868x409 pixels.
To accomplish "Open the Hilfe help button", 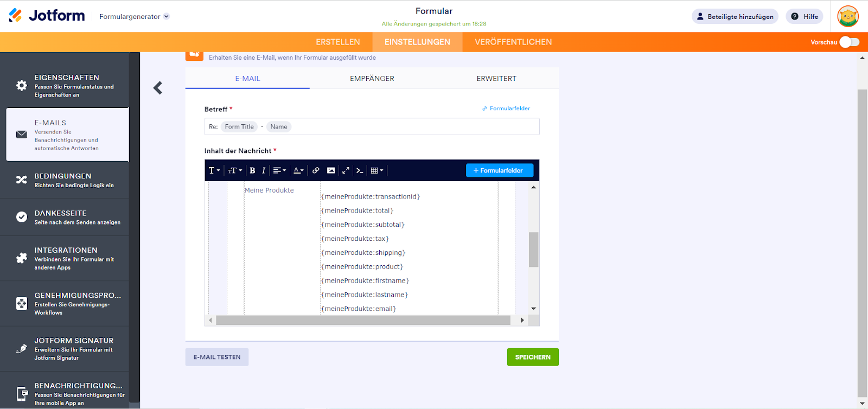I will click(805, 16).
